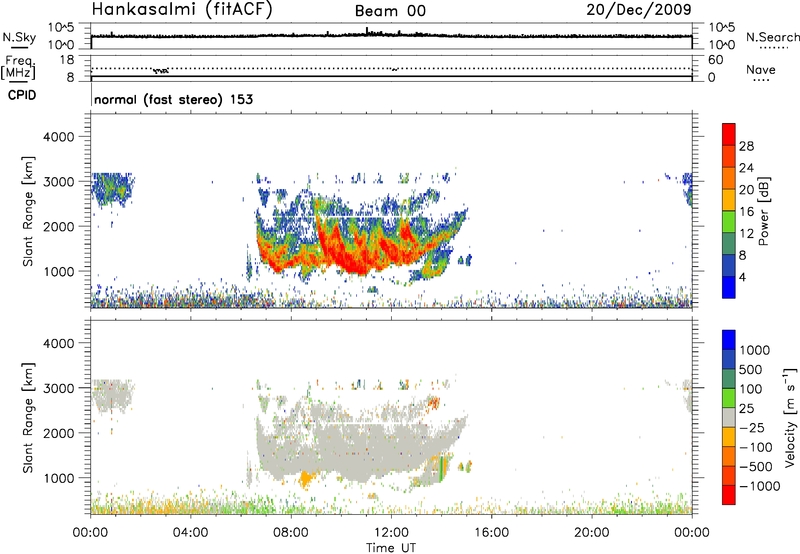Image resolution: width=800 pixels, height=554 pixels.
Task: Click the Freq. [MHz] axis label
Action: pos(18,67)
